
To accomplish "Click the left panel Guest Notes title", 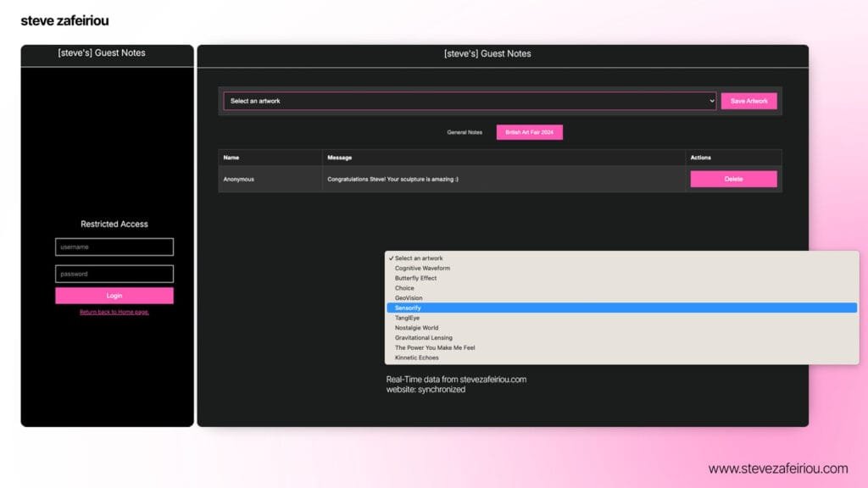I will click(x=102, y=53).
